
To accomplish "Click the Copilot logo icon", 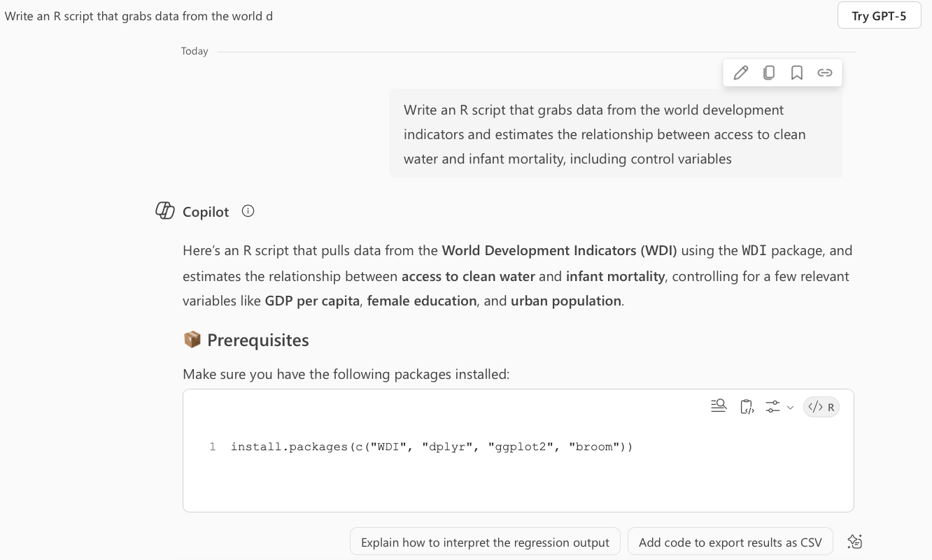I will (x=164, y=211).
